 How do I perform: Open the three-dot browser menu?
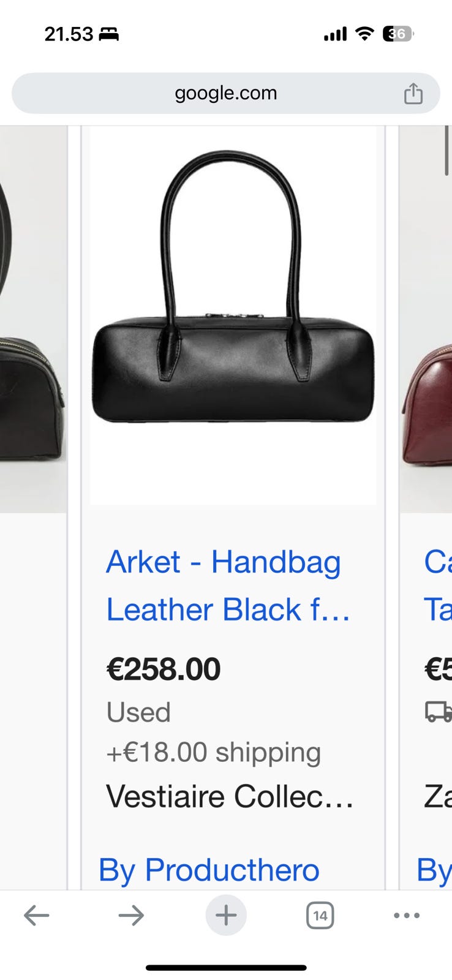click(407, 916)
